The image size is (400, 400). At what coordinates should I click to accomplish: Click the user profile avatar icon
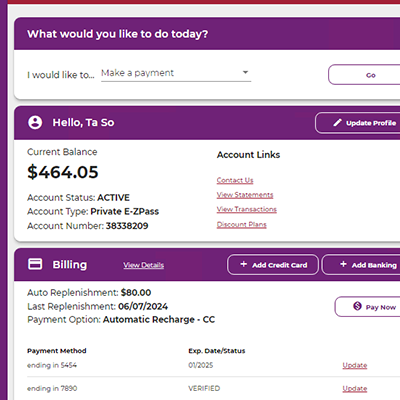(x=35, y=122)
